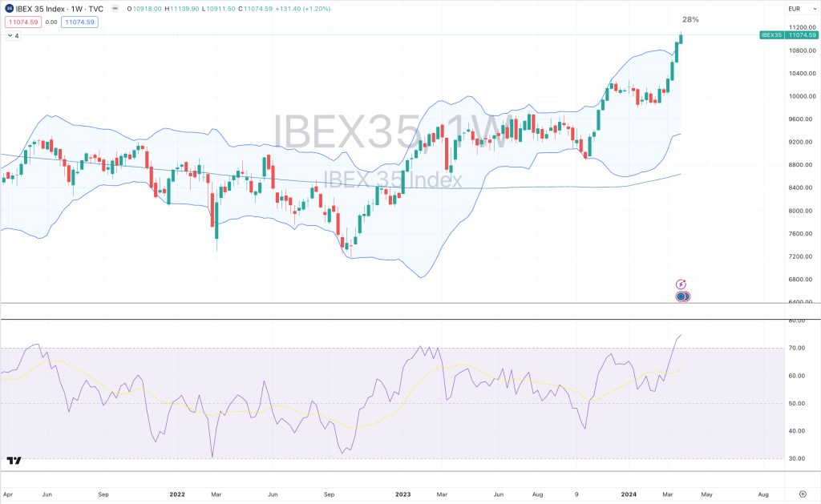Expand the collapsed indicators legend showing 4

tap(13, 36)
